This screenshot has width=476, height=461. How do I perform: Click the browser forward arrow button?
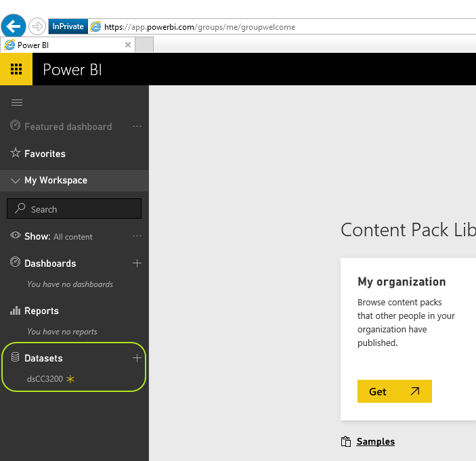click(x=37, y=26)
